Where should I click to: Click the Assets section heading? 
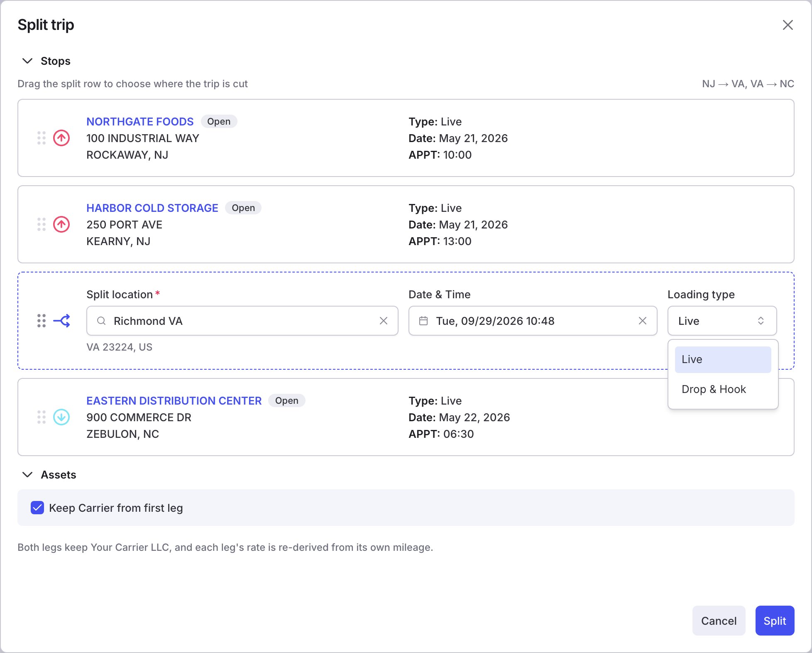59,475
